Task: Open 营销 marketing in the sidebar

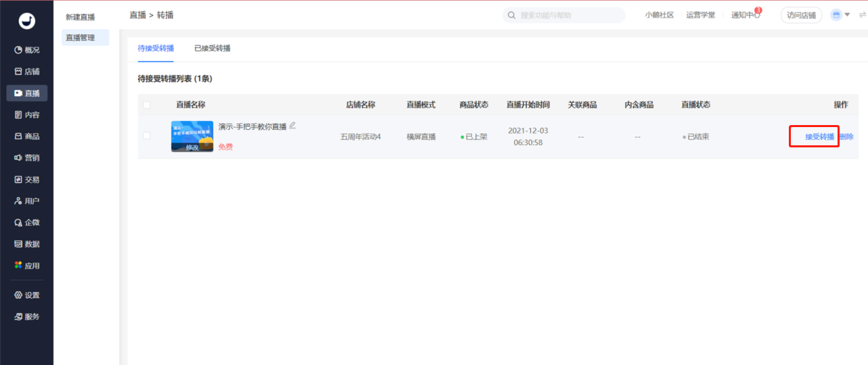Action: pos(27,157)
